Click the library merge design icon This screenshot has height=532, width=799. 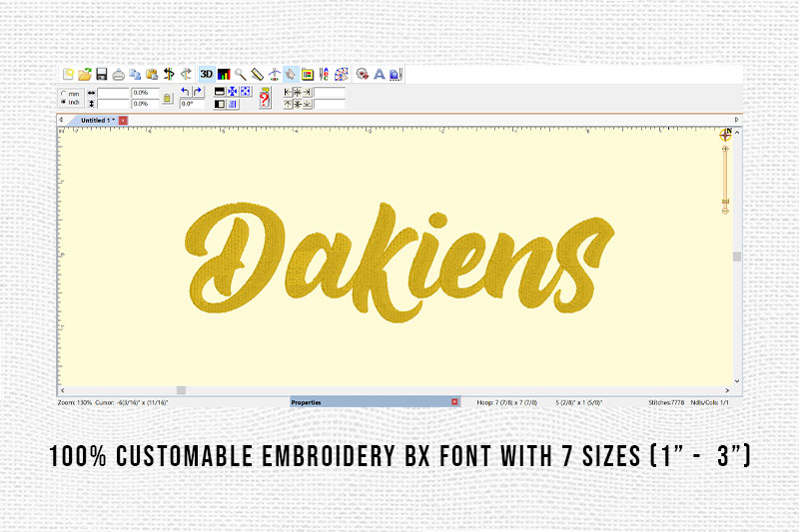coord(363,74)
